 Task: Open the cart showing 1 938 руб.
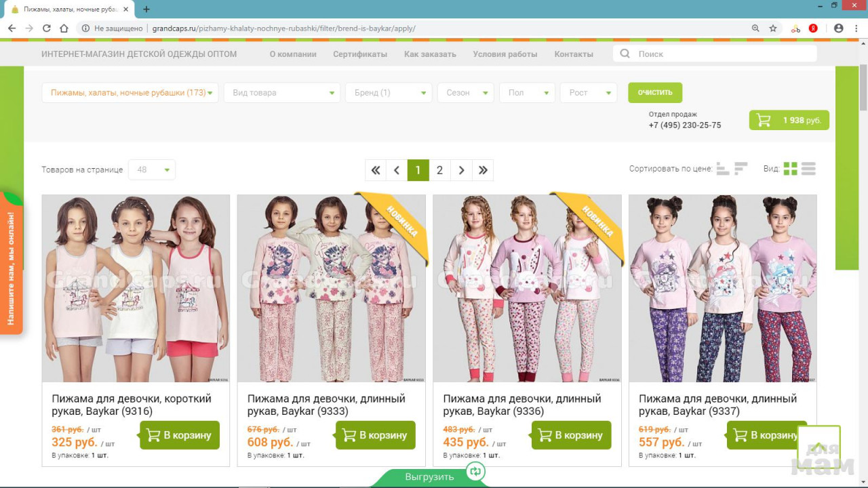(789, 120)
